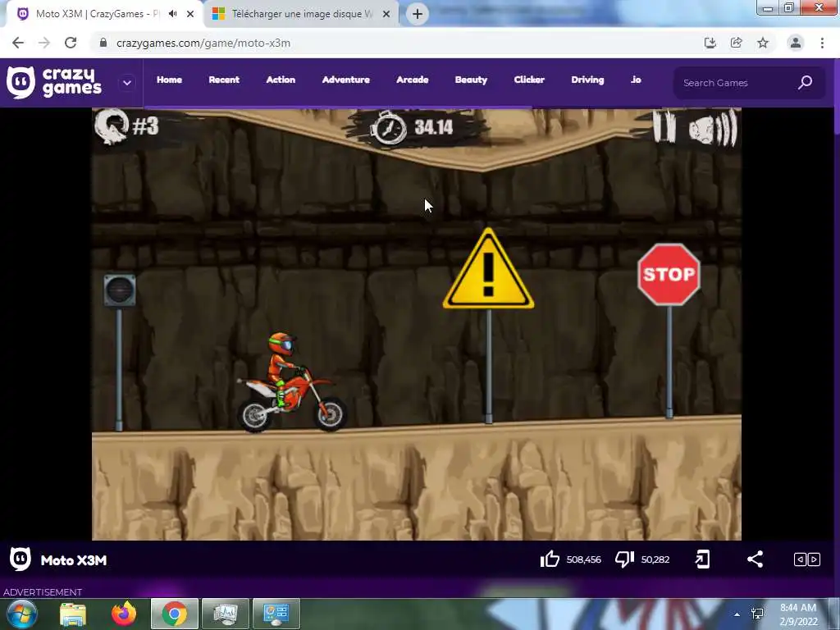Focus the Search Games field

coord(749,83)
